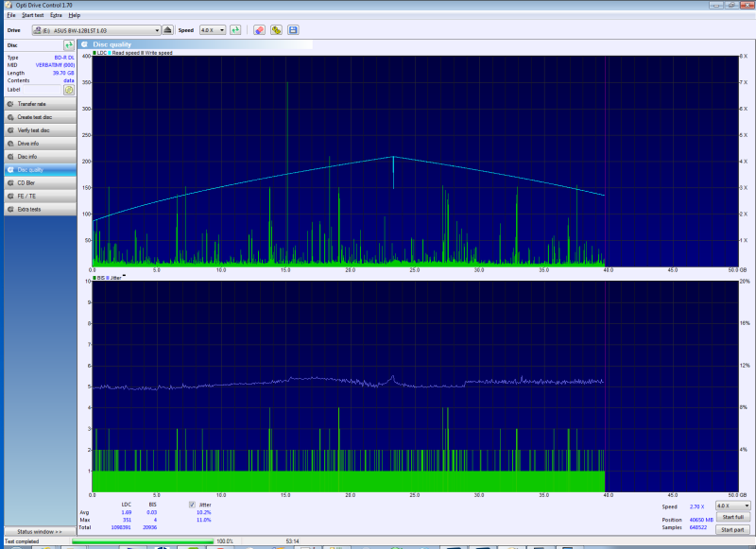The image size is (756, 549).
Task: Click the jitter average value "10.2%"
Action: click(x=204, y=512)
